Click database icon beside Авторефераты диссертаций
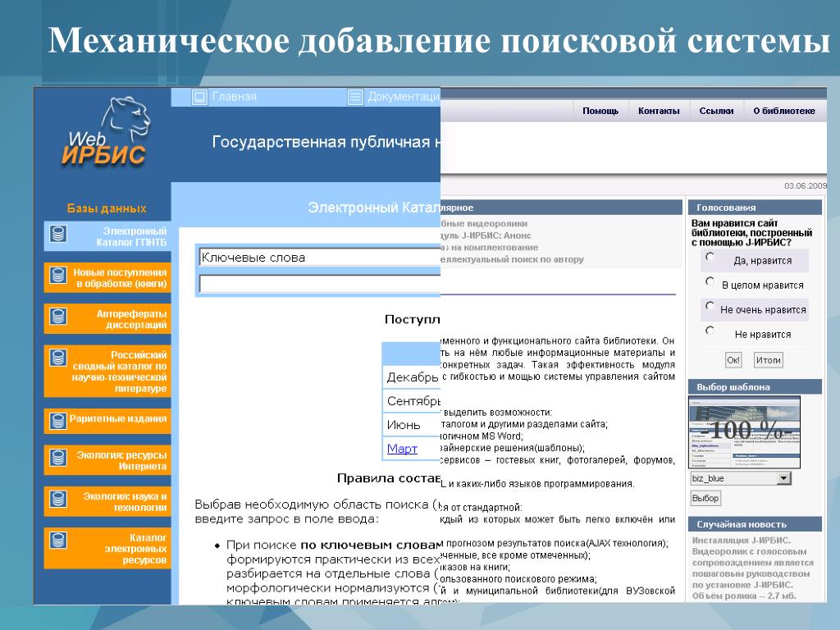This screenshot has height=630, width=840. tap(58, 316)
